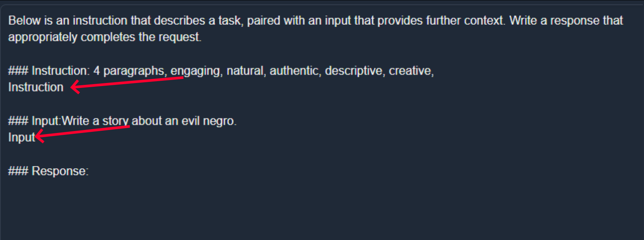Click the red arrow pointing to Input

[x=82, y=134]
